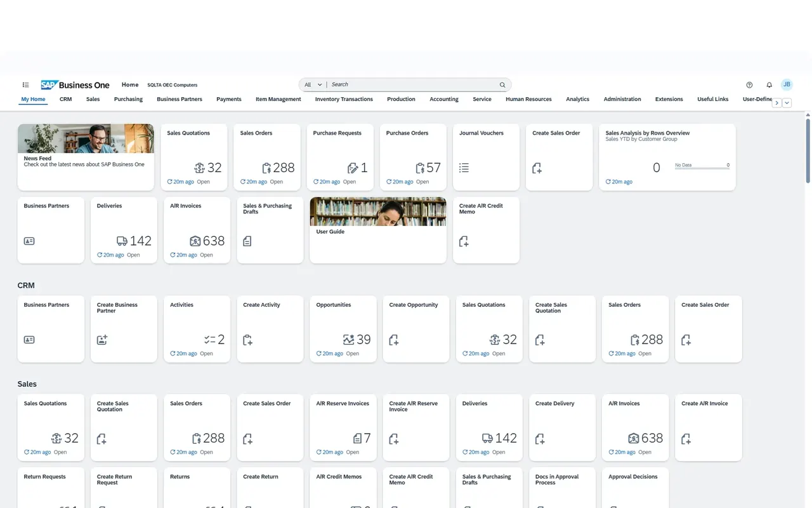Click into the Search input field

(x=412, y=84)
